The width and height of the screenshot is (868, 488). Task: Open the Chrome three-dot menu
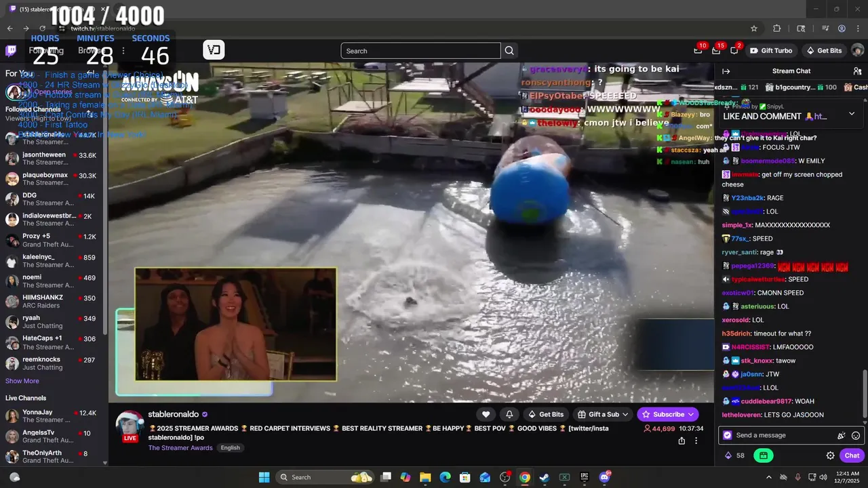[859, 28]
